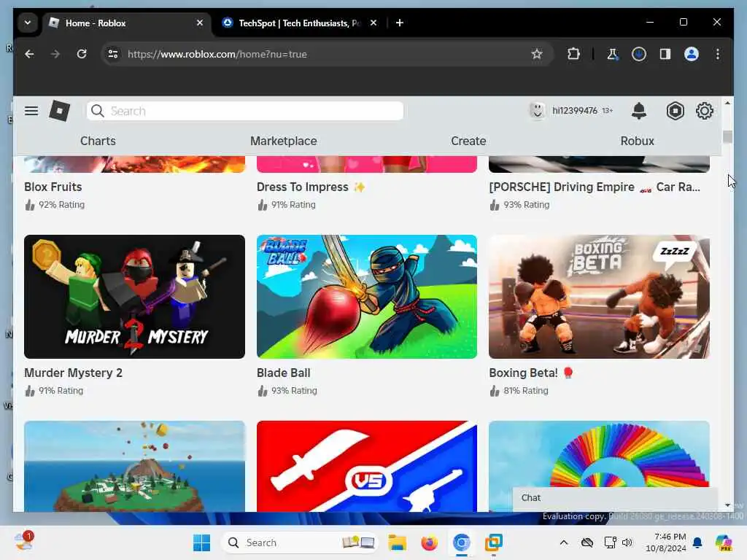Open the Marketplace navigation item

pos(284,141)
